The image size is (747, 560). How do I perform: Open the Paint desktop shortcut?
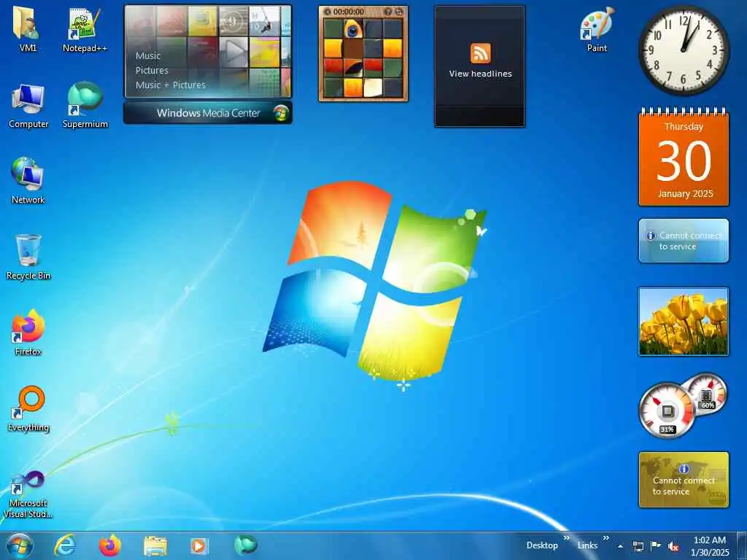tap(597, 28)
